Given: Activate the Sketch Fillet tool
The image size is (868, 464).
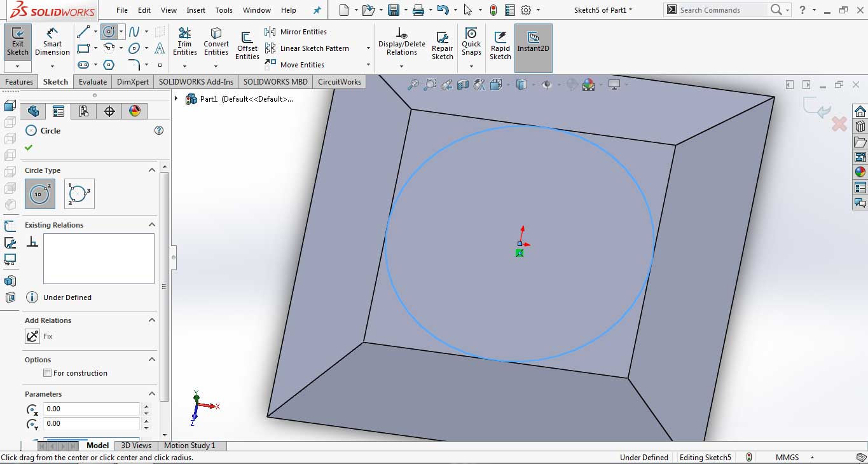Looking at the screenshot, I should [134, 65].
